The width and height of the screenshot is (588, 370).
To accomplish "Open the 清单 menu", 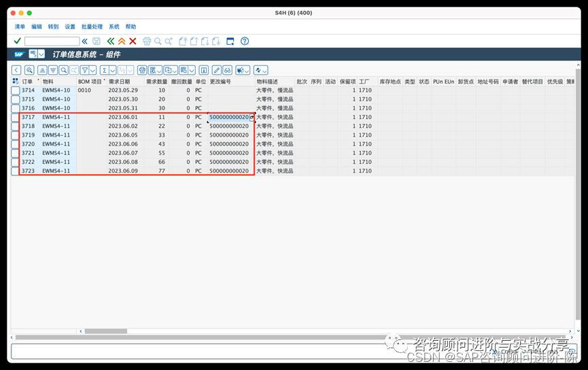I will coord(20,27).
